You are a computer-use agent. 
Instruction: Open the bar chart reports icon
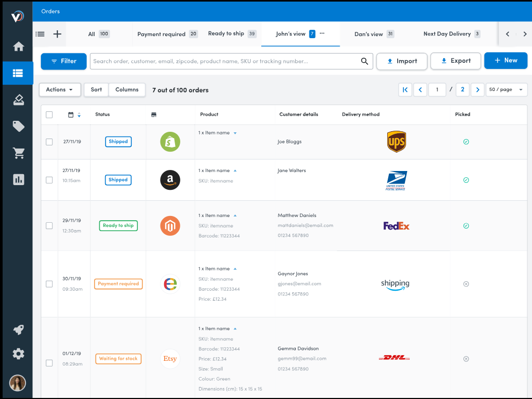coord(19,180)
